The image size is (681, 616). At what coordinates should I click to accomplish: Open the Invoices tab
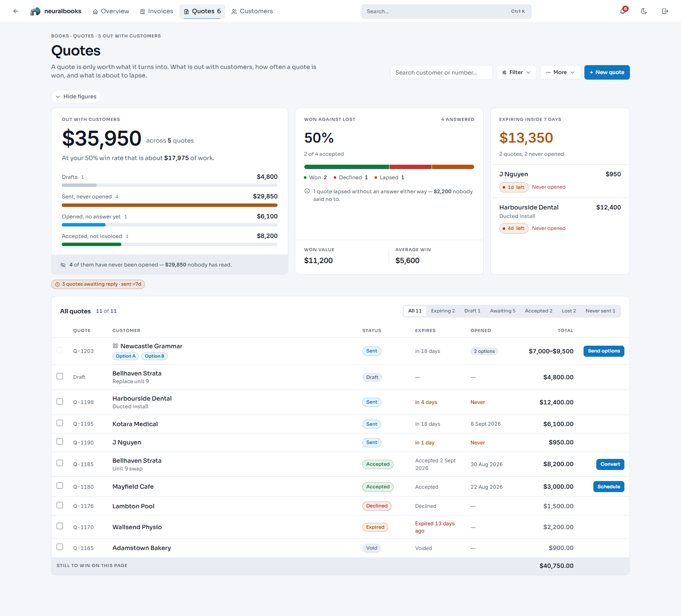[x=157, y=11]
